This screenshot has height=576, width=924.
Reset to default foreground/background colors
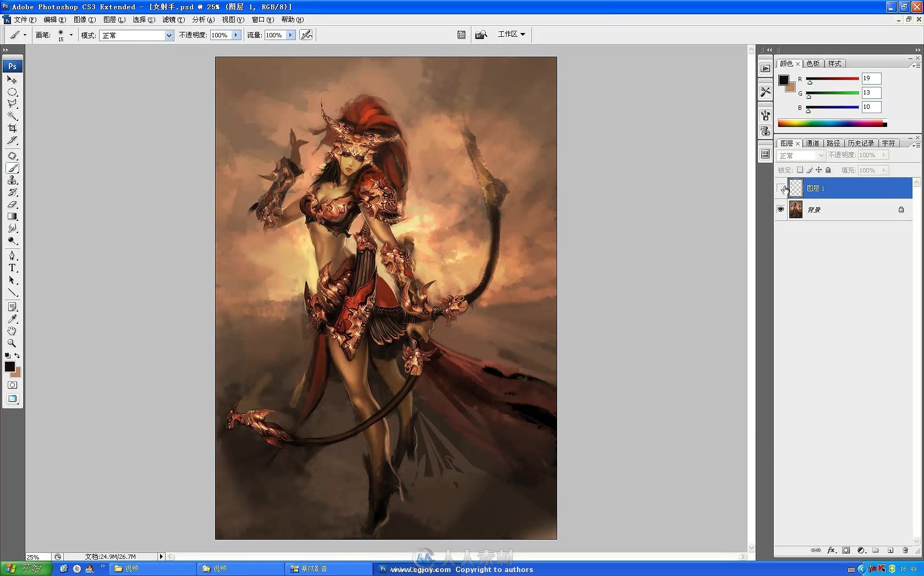click(x=7, y=356)
